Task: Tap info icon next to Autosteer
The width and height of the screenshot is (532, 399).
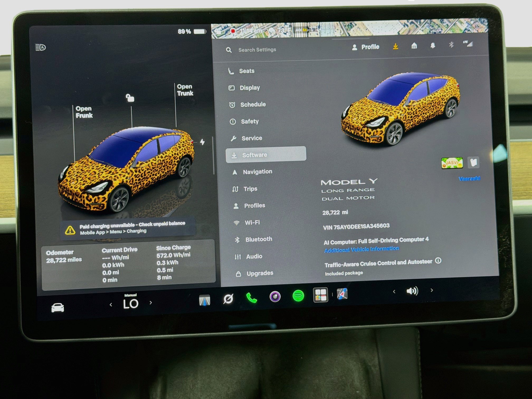Action: 438,261
